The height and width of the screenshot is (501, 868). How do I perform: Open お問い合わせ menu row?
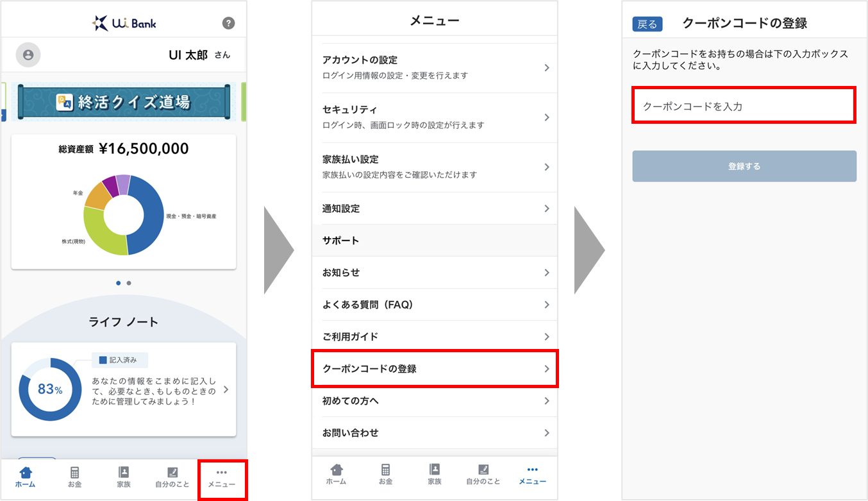point(435,433)
